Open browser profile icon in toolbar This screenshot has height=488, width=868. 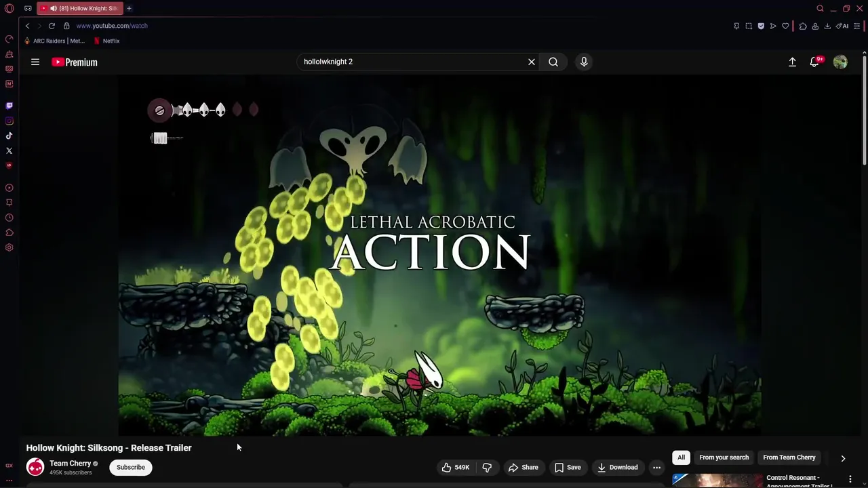[815, 26]
